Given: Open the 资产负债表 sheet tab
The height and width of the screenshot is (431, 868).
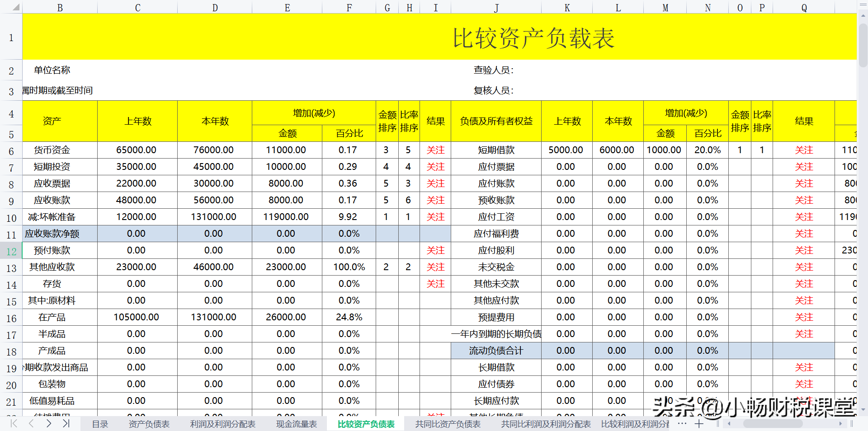Looking at the screenshot, I should click(x=149, y=424).
